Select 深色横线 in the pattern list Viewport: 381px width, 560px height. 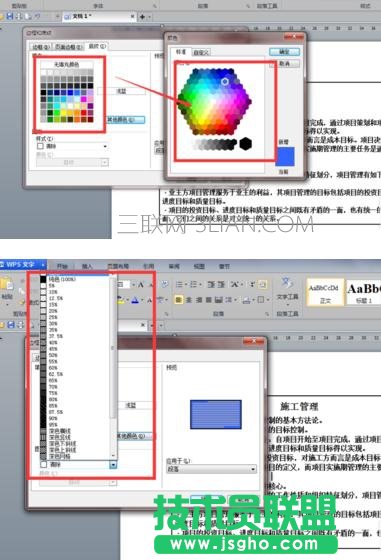click(75, 431)
